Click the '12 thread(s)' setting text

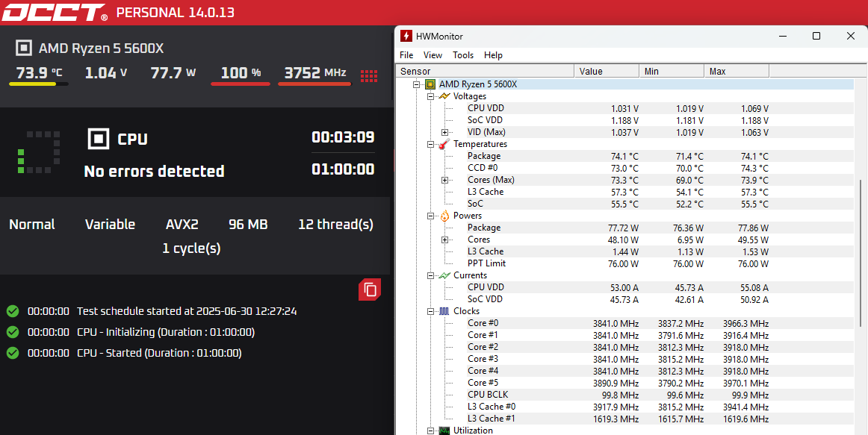click(335, 225)
